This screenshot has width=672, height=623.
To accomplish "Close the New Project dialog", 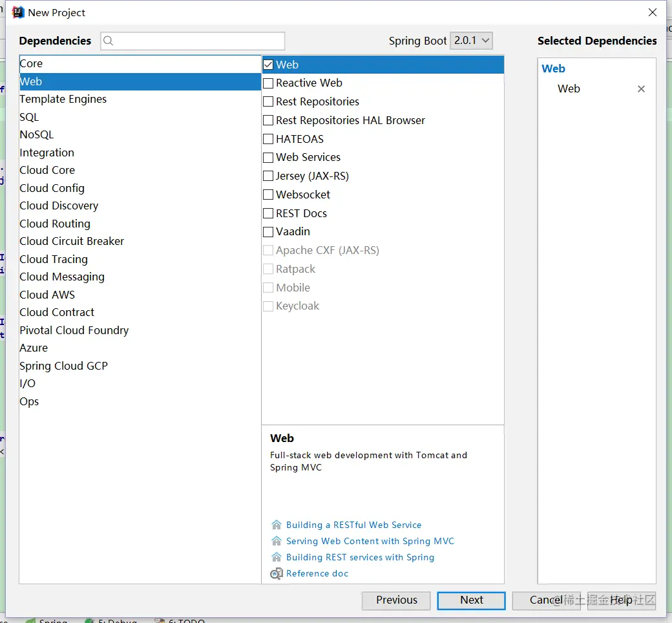I will tap(652, 12).
